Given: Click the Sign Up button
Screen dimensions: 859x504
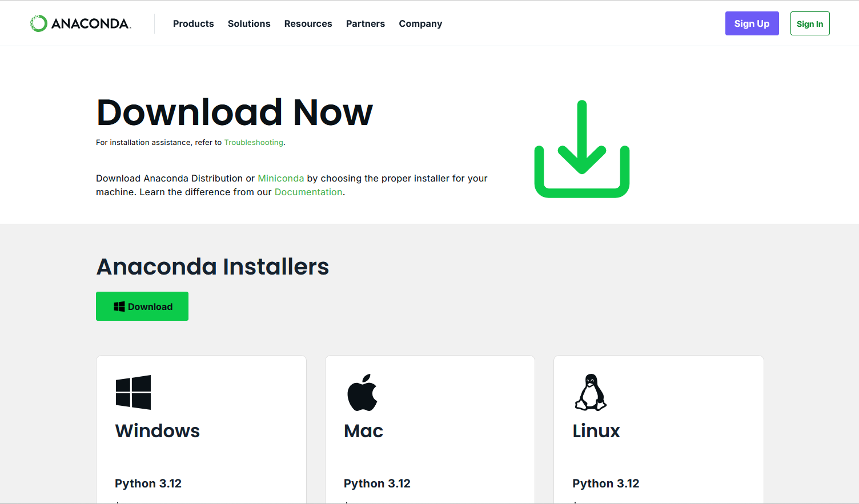Looking at the screenshot, I should pos(752,23).
